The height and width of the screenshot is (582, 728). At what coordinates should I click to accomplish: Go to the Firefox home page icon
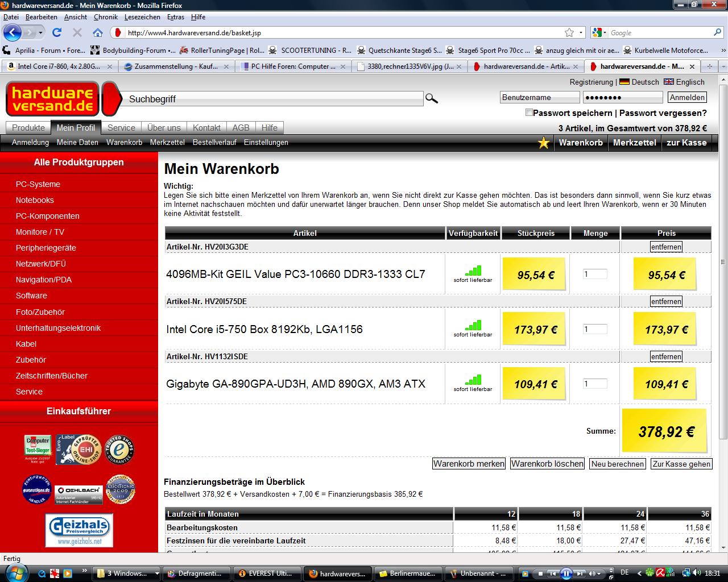pyautogui.click(x=98, y=32)
